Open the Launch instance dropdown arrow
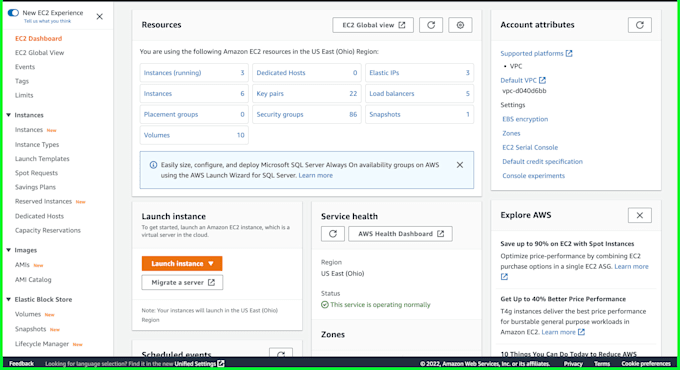Viewport: 680px width, 370px height. coord(211,263)
